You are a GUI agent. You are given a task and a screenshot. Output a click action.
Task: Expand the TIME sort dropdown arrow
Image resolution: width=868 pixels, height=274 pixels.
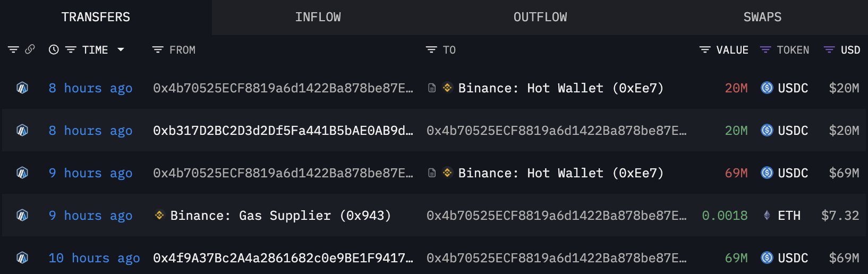pyautogui.click(x=121, y=49)
